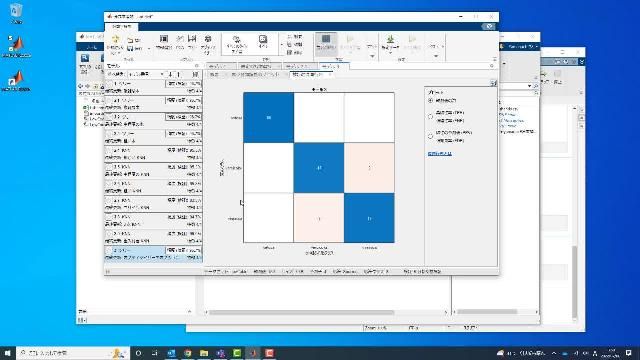640x360 pixels.
Task: Select the All Quick-To-Train model gallery item
Action: click(236, 44)
